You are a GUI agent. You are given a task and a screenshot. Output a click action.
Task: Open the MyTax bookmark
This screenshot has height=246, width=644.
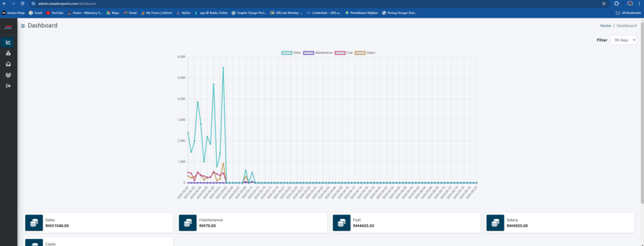183,13
